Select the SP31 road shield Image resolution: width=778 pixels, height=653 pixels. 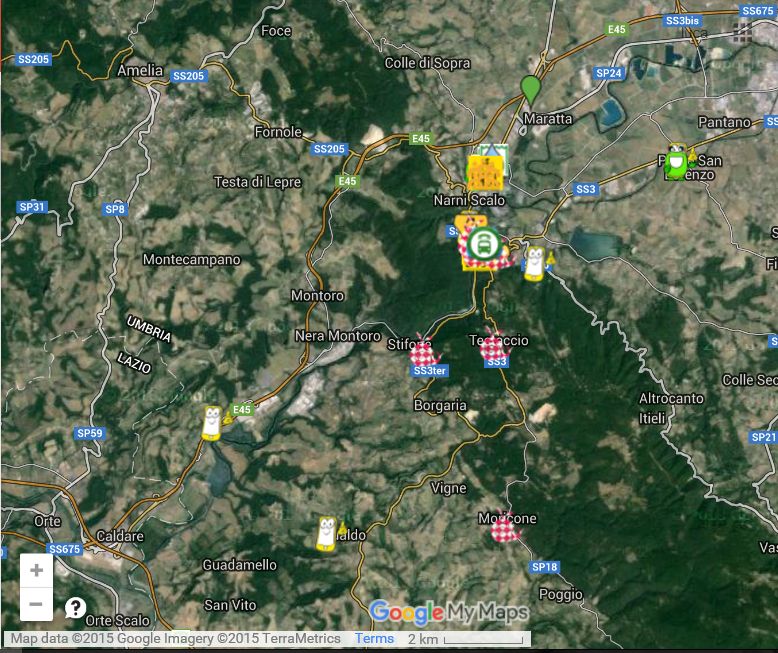pos(32,206)
